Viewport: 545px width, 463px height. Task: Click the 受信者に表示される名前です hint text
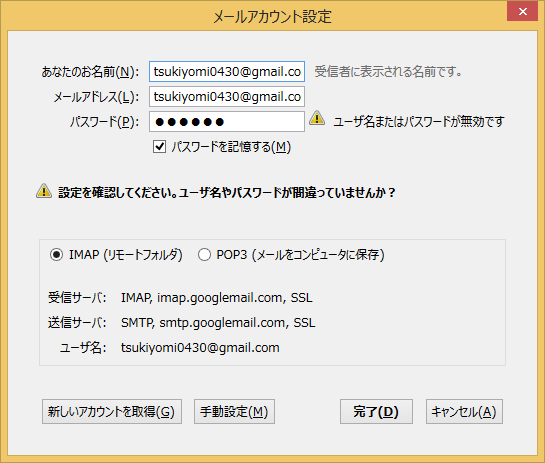tap(388, 72)
